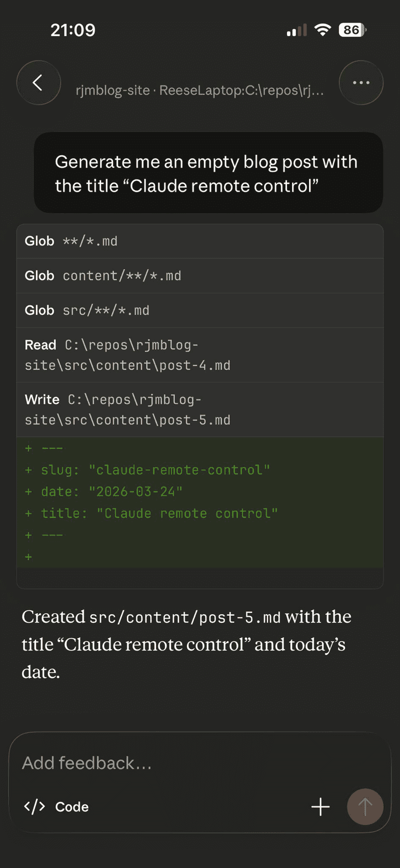
Task: Expand the Glob **/*.md tool call
Action: coord(199,241)
